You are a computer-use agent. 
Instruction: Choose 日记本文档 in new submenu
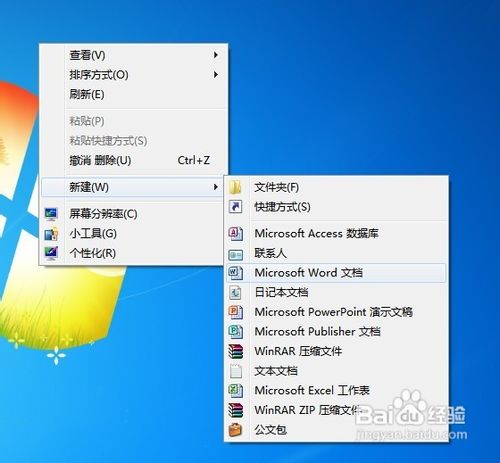336,292
